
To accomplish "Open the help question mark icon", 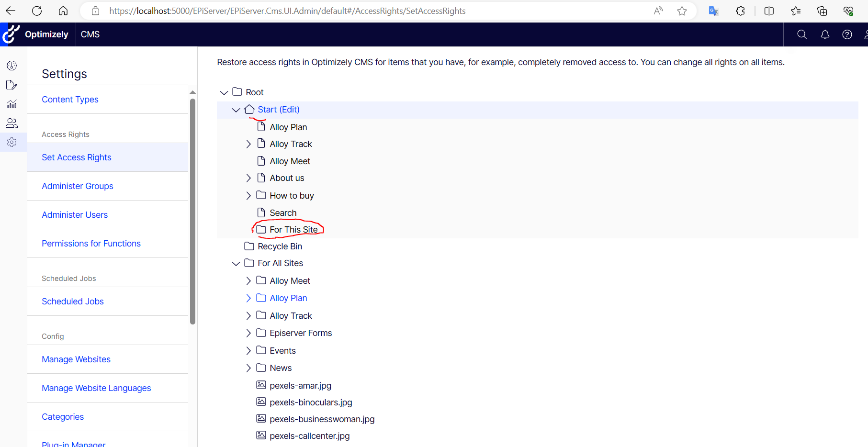I will [847, 34].
